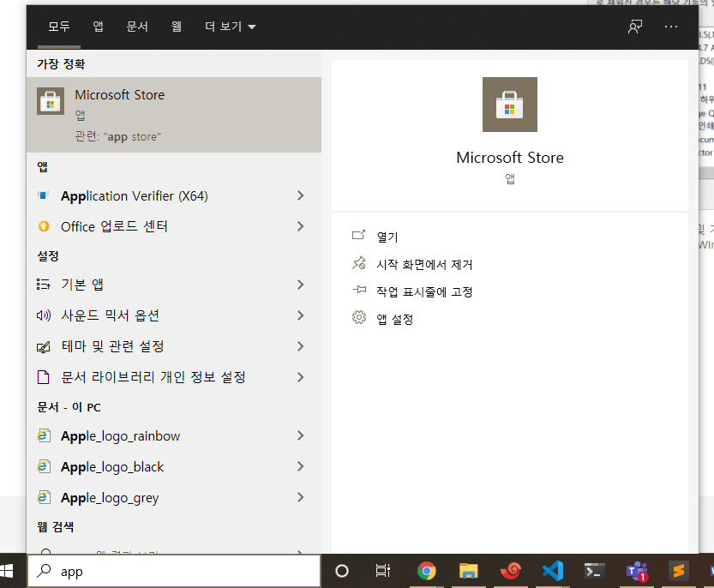
Task: Click the Cortana circle icon on taskbar
Action: (x=341, y=571)
